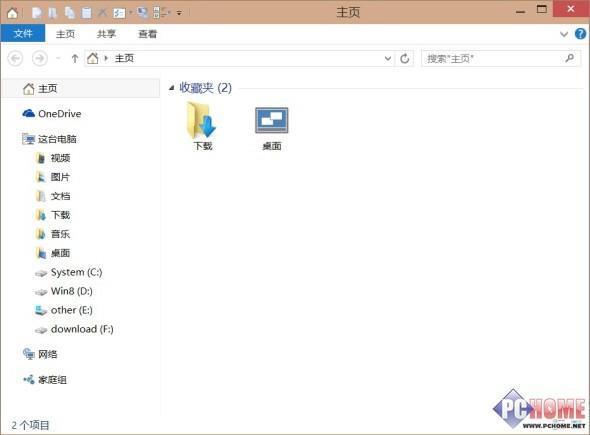The height and width of the screenshot is (435, 590).
Task: Open 音乐 folder in the navigation pane
Action: [x=61, y=234]
